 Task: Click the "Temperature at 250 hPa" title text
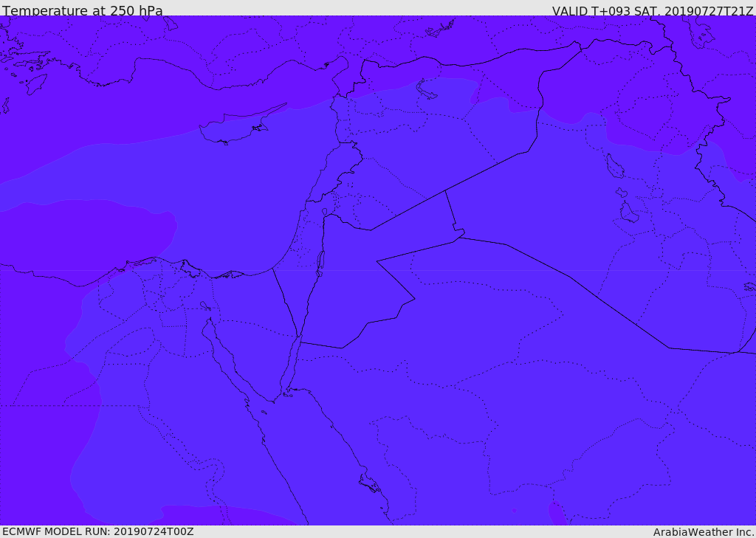pos(83,10)
